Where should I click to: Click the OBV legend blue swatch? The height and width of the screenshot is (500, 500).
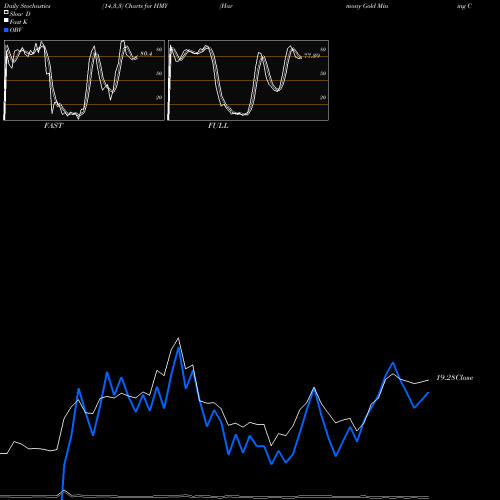[6, 30]
